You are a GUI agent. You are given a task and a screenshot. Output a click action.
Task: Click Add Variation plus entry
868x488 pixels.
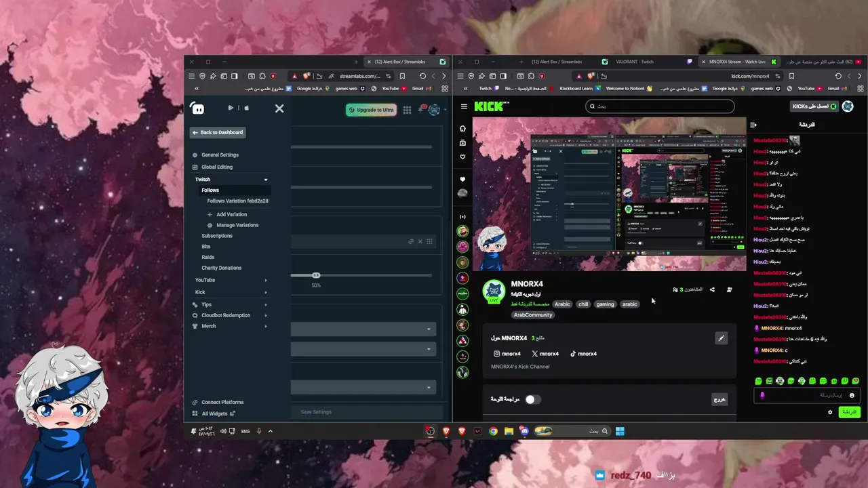point(227,214)
